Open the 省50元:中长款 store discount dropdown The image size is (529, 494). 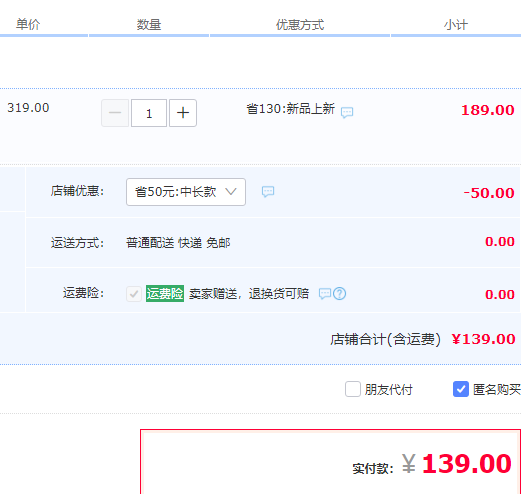point(186,192)
